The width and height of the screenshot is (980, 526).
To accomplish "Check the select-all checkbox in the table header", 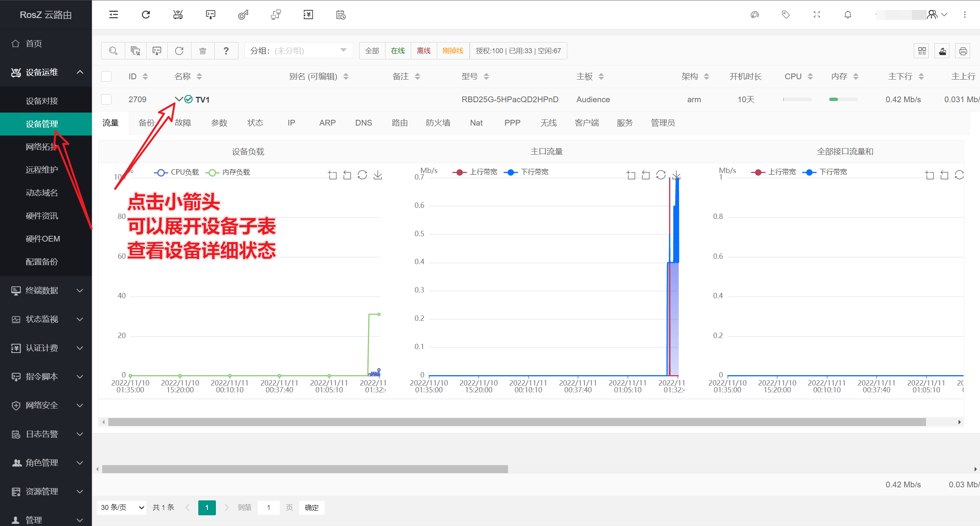I will pos(106,76).
